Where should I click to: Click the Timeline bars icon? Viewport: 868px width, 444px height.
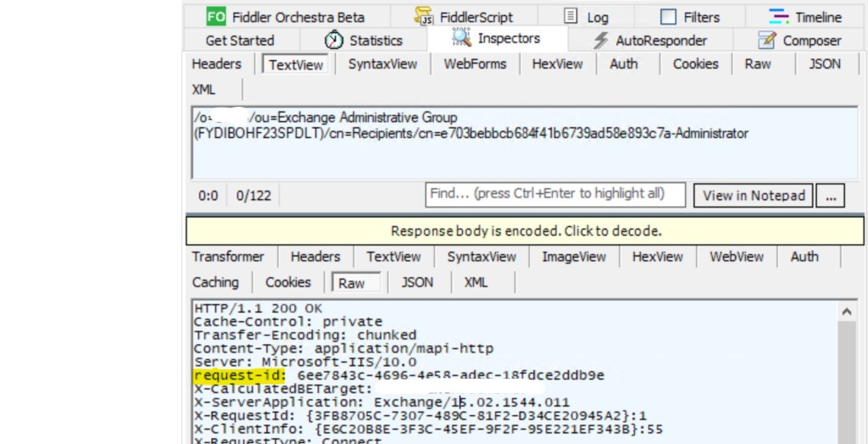coord(779,17)
